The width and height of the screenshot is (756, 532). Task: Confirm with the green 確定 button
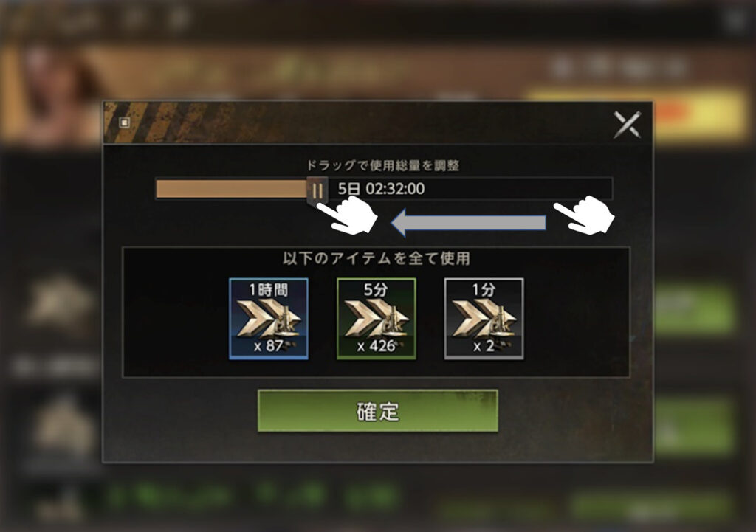click(x=377, y=410)
